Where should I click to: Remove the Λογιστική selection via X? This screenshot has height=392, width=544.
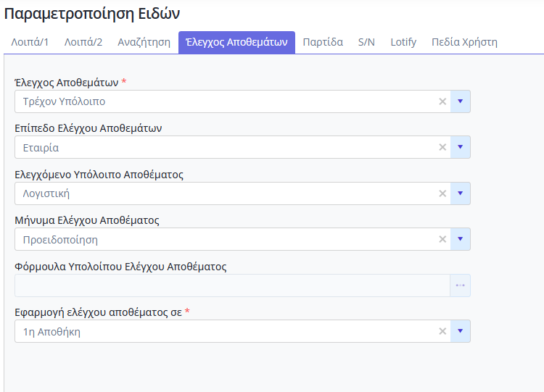[442, 193]
